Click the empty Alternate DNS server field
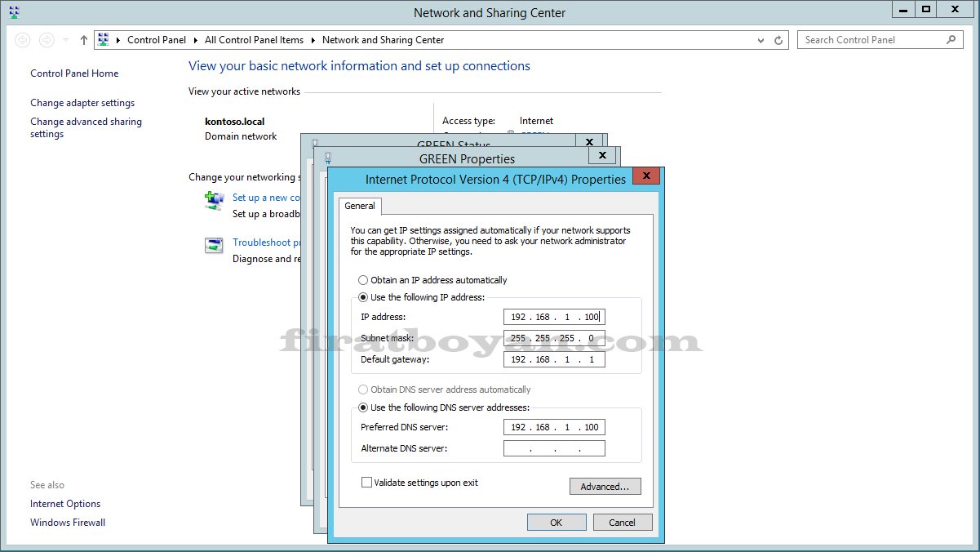 coord(555,448)
